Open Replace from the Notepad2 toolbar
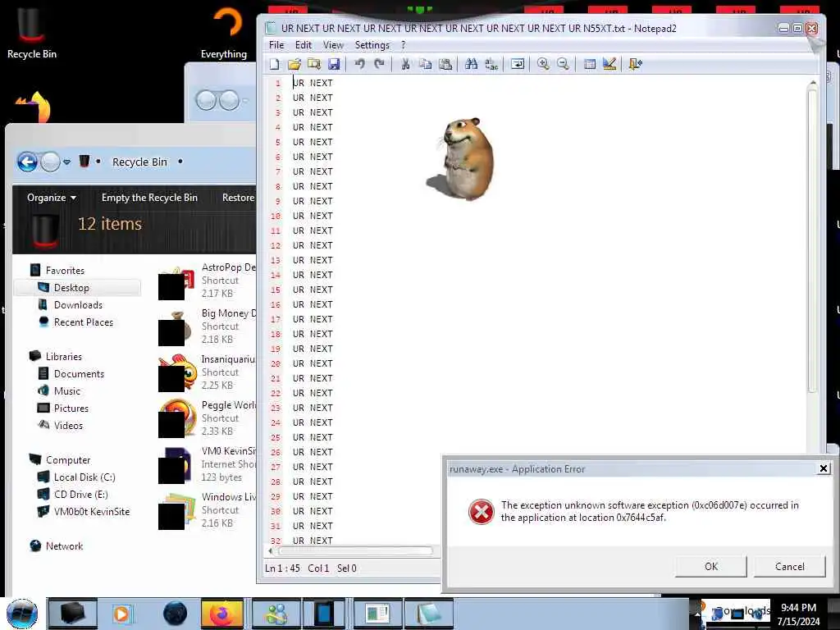This screenshot has height=630, width=840. [x=491, y=64]
